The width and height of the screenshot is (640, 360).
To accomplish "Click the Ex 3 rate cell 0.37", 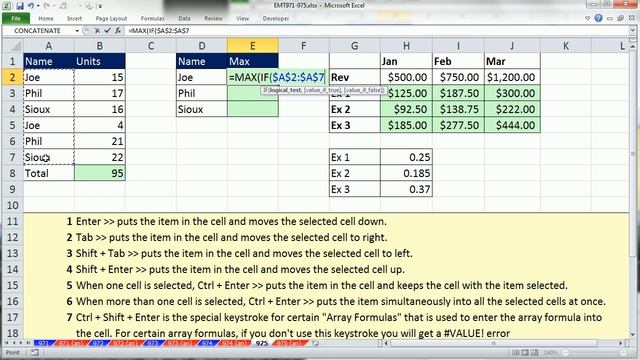I will [x=406, y=189].
